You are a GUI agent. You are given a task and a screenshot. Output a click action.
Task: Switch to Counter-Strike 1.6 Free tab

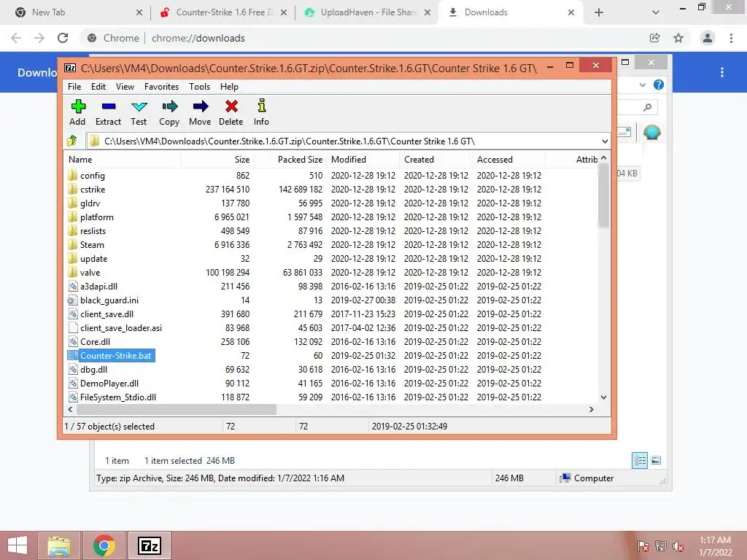223,12
